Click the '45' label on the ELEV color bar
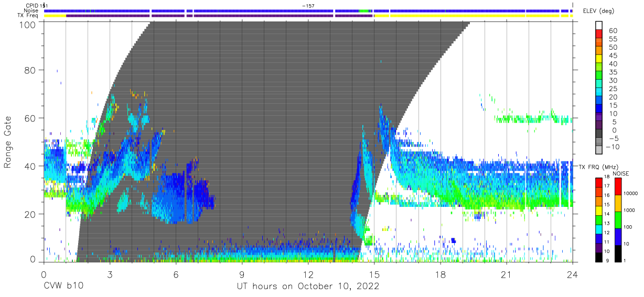Image resolution: width=644 pixels, height=297 pixels. [613, 56]
